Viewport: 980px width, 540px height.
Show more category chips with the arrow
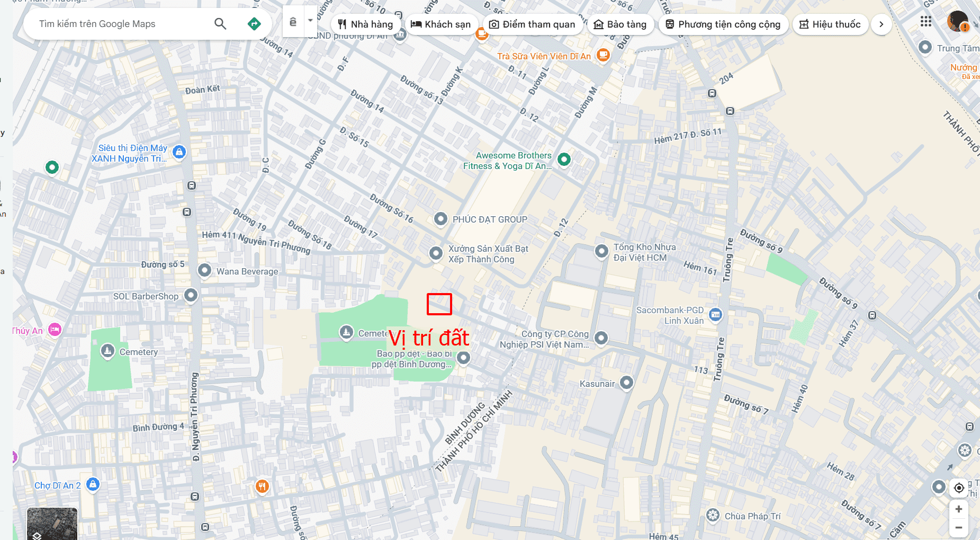coord(881,24)
